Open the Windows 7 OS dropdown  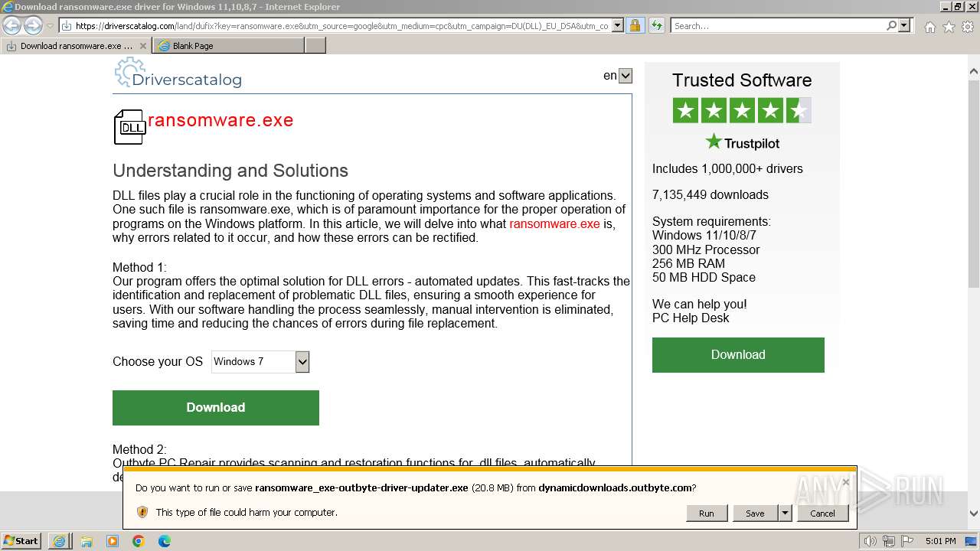pyautogui.click(x=260, y=362)
